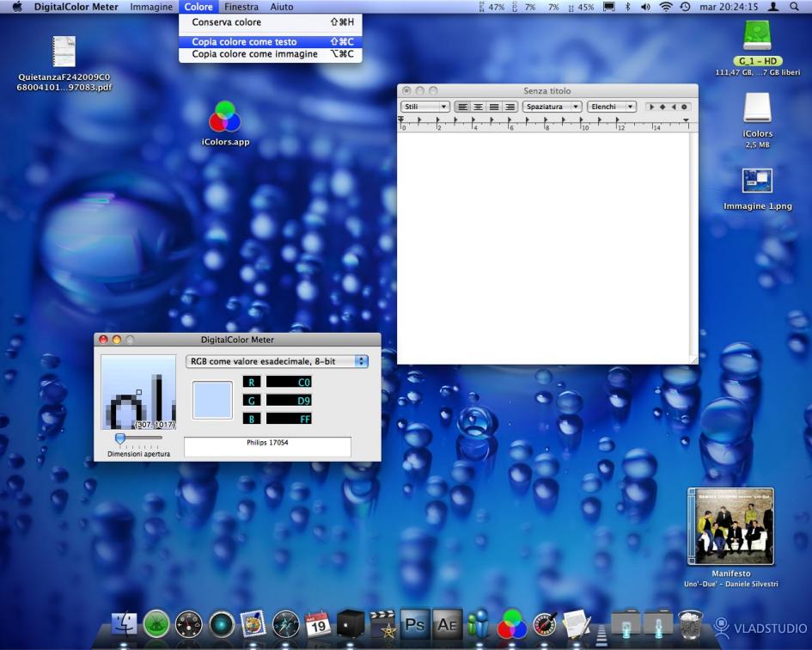Open the first folder stack in dock
812x650 pixels.
tap(626, 623)
